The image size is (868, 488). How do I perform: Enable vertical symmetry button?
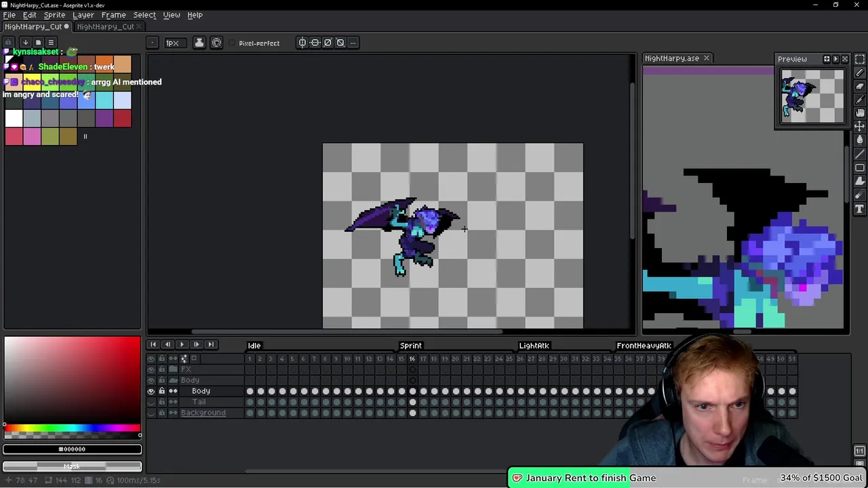coord(315,43)
